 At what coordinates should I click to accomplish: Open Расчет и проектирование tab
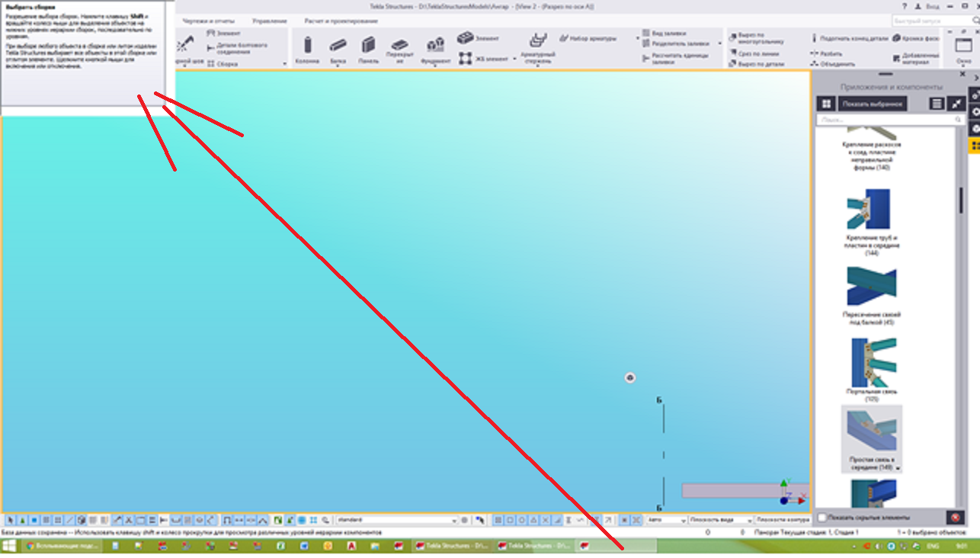click(341, 21)
